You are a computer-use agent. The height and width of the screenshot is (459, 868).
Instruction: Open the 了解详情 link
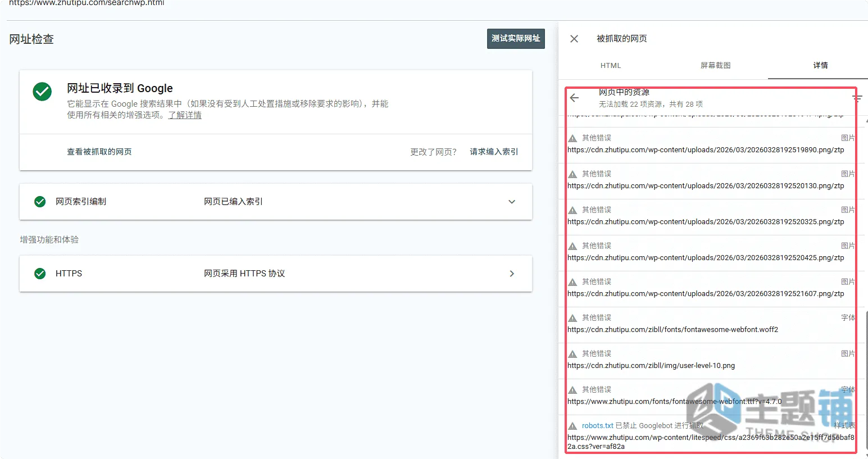tap(185, 115)
